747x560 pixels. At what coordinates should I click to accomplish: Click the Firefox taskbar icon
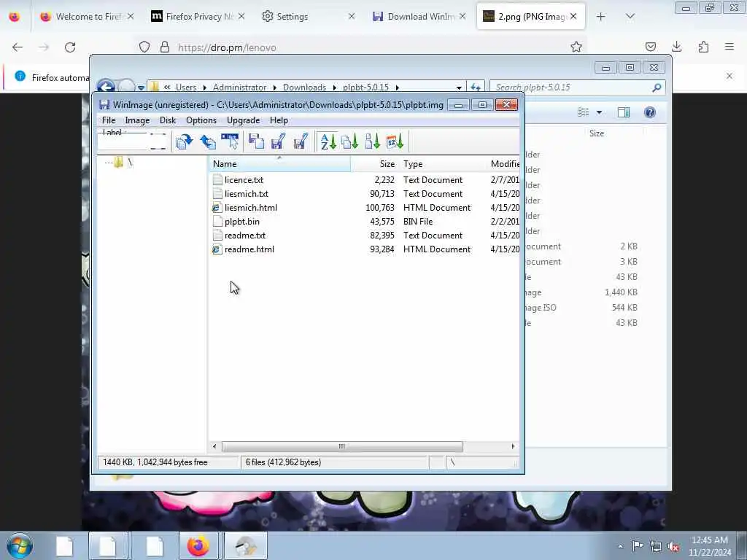(198, 545)
